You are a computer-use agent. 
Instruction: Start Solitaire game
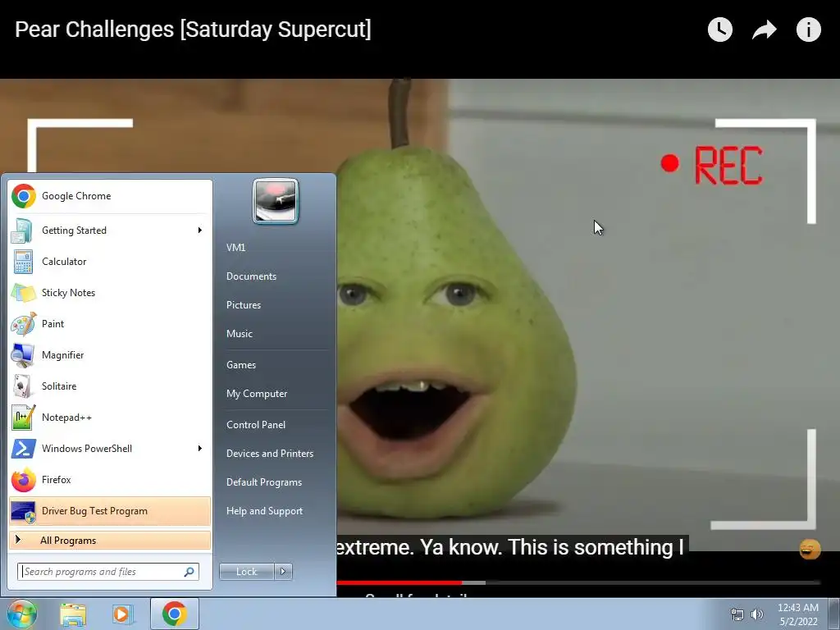pyautogui.click(x=110, y=386)
